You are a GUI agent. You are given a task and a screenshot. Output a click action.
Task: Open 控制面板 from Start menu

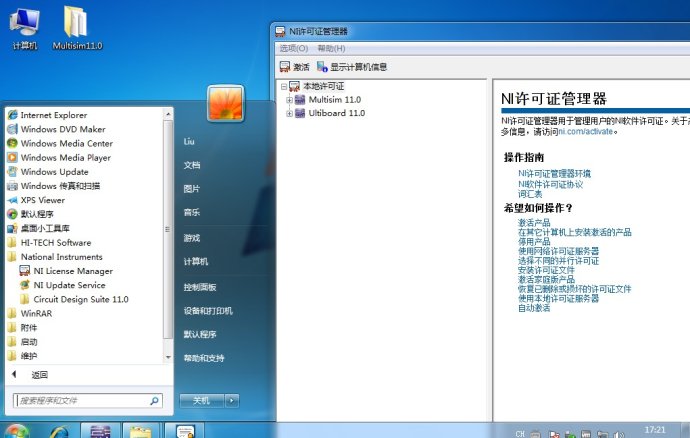[200, 287]
